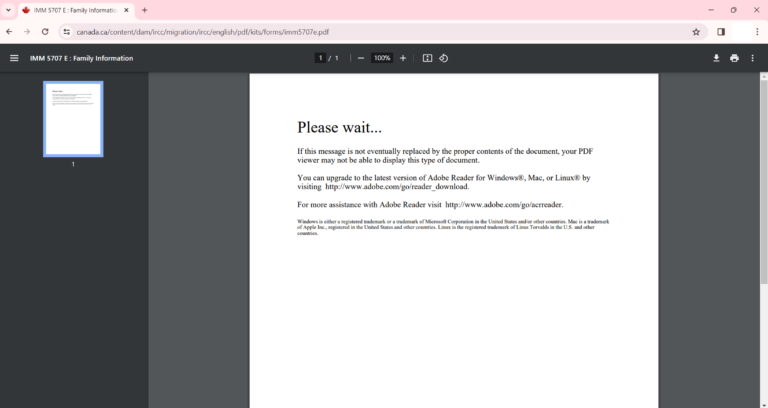This screenshot has width=768, height=408.
Task: Bookmark this page with the star icon
Action: click(x=696, y=31)
